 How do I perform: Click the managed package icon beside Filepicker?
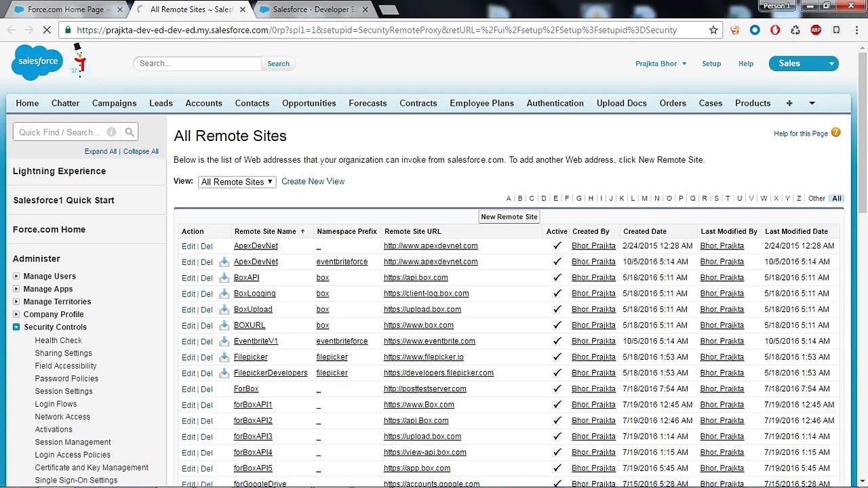[224, 357]
